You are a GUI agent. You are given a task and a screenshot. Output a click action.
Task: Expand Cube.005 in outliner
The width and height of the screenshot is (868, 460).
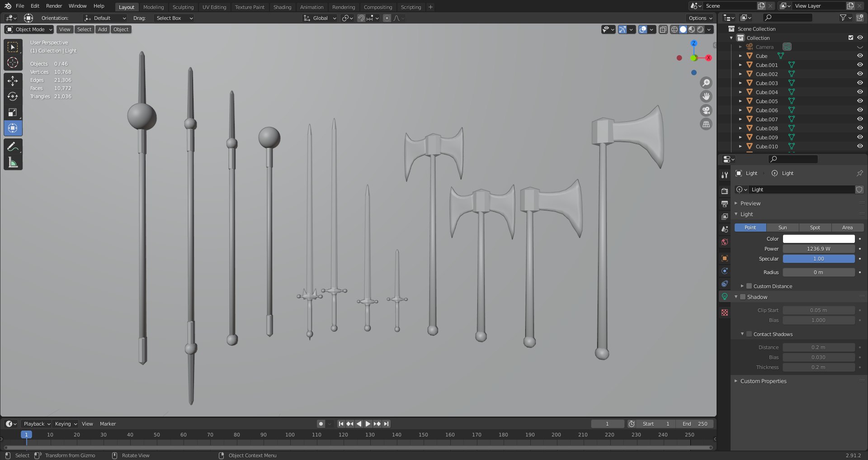point(740,101)
